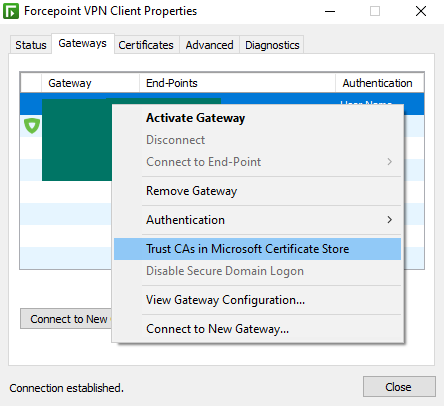Click the 'Connection established.' status text
This screenshot has width=444, height=406.
[66, 388]
